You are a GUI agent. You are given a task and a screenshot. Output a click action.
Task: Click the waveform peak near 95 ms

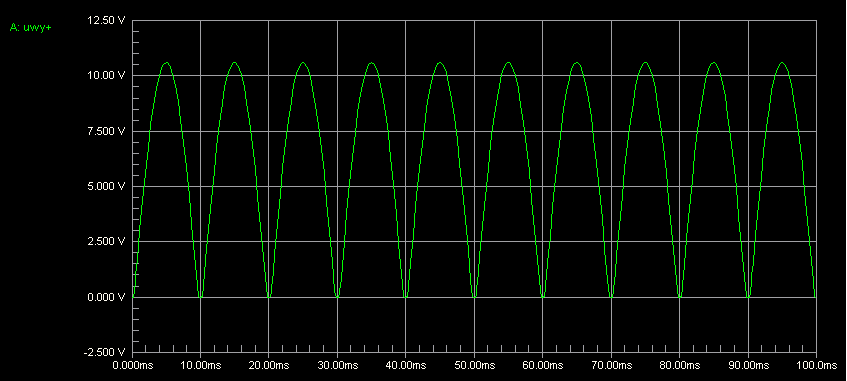click(x=782, y=63)
